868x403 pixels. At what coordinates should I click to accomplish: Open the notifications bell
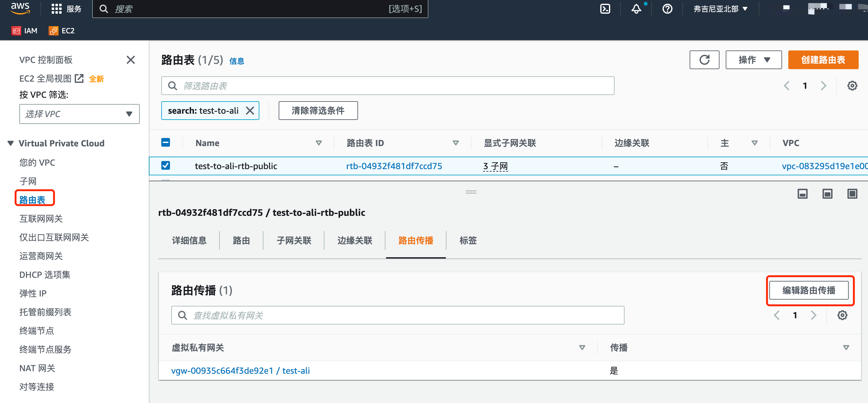click(636, 9)
